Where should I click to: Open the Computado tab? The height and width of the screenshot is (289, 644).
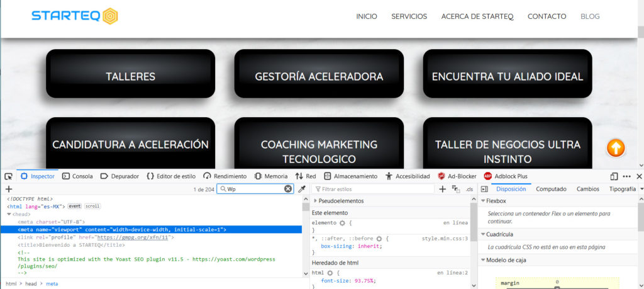click(x=551, y=189)
